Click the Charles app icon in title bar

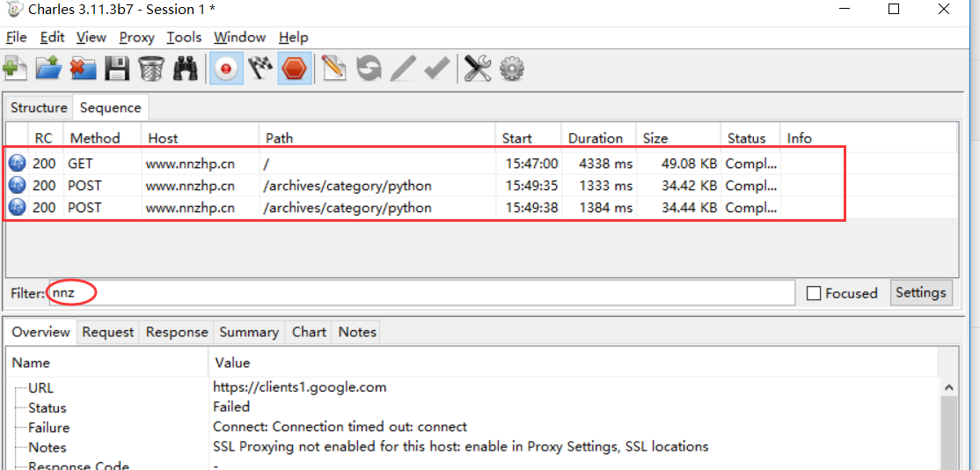[x=14, y=10]
